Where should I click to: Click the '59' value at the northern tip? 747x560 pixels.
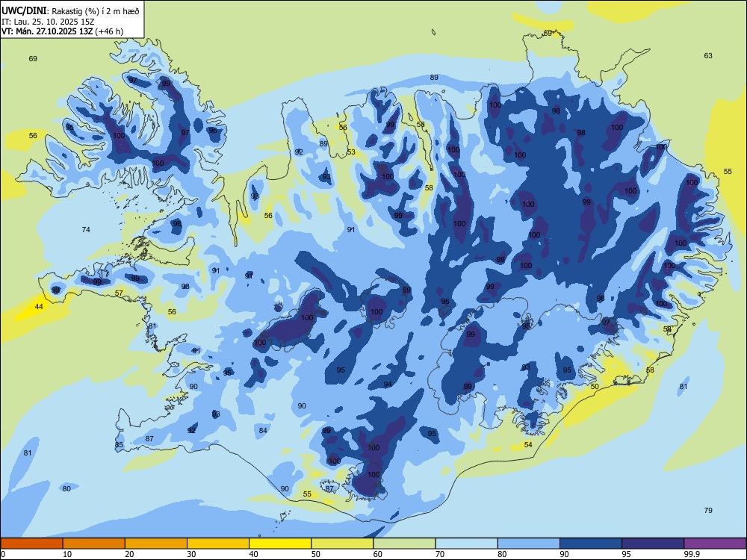[x=548, y=34]
